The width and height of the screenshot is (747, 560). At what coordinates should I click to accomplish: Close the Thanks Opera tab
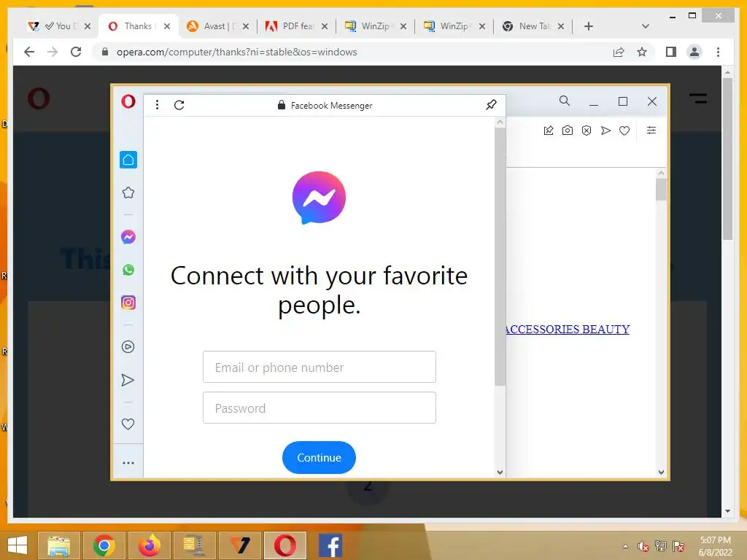tap(167, 26)
